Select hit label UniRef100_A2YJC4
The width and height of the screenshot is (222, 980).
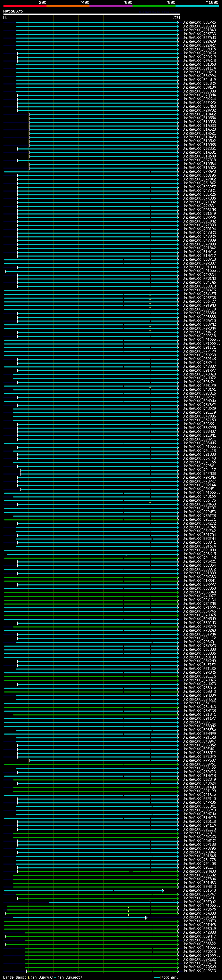point(199,600)
